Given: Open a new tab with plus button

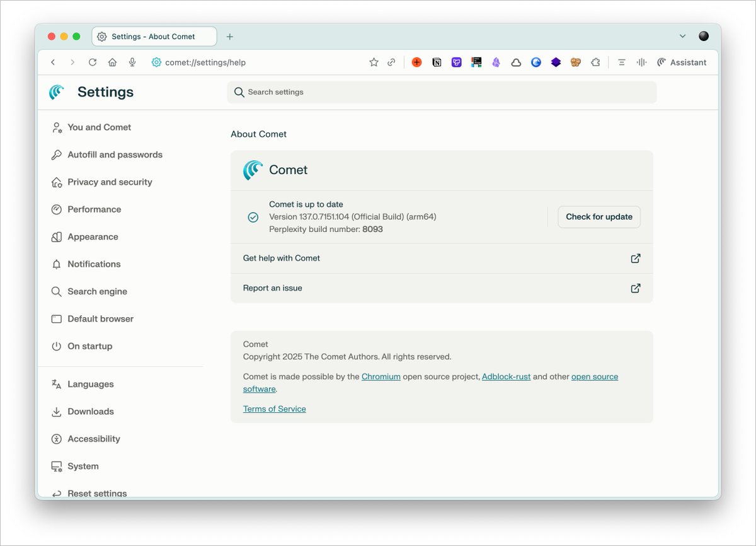Looking at the screenshot, I should coord(230,37).
